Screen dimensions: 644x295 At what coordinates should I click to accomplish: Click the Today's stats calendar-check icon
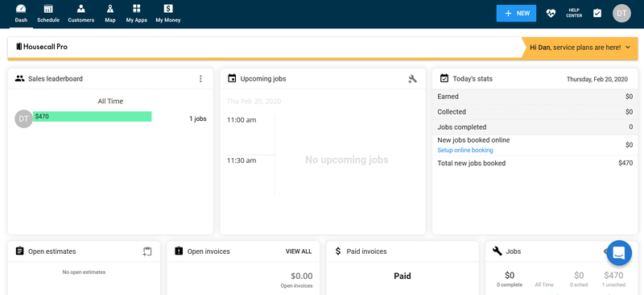click(x=444, y=78)
